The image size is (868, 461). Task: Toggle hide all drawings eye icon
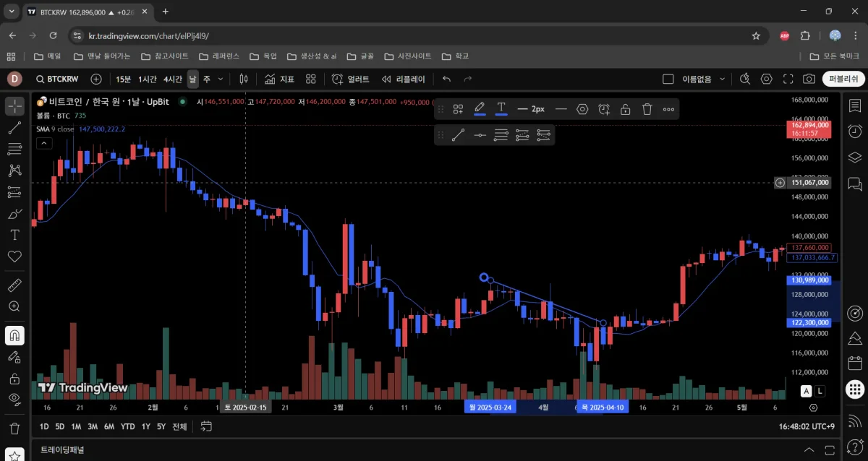14,399
